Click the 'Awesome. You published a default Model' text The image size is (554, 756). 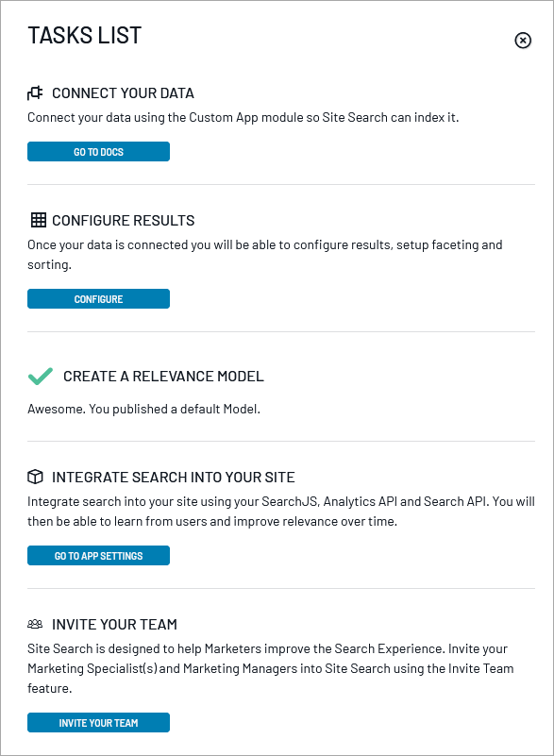pyautogui.click(x=143, y=409)
